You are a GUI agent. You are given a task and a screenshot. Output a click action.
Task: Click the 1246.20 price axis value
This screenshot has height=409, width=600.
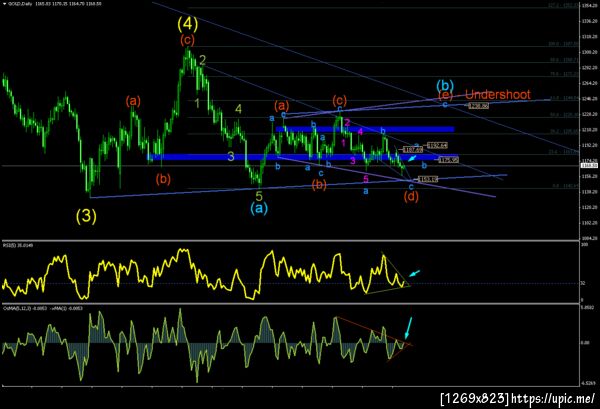coord(588,98)
